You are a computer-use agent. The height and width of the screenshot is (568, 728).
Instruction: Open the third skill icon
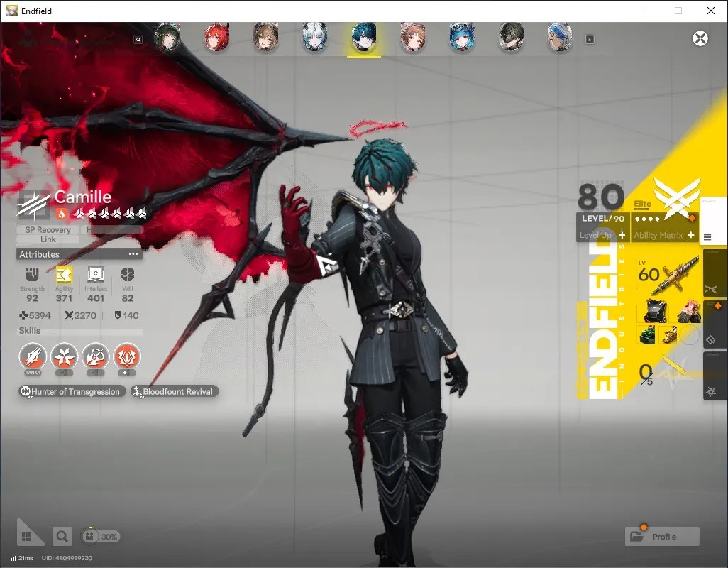click(96, 356)
